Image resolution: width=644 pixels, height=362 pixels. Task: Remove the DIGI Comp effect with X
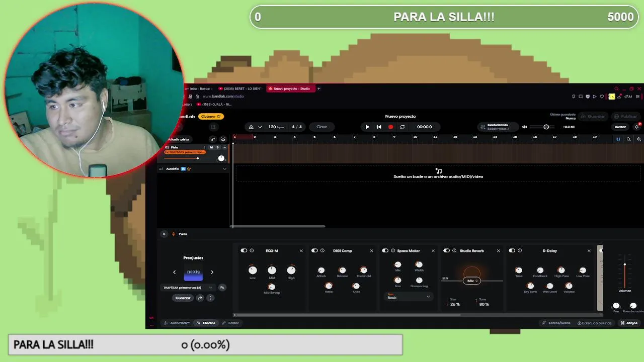click(x=372, y=250)
